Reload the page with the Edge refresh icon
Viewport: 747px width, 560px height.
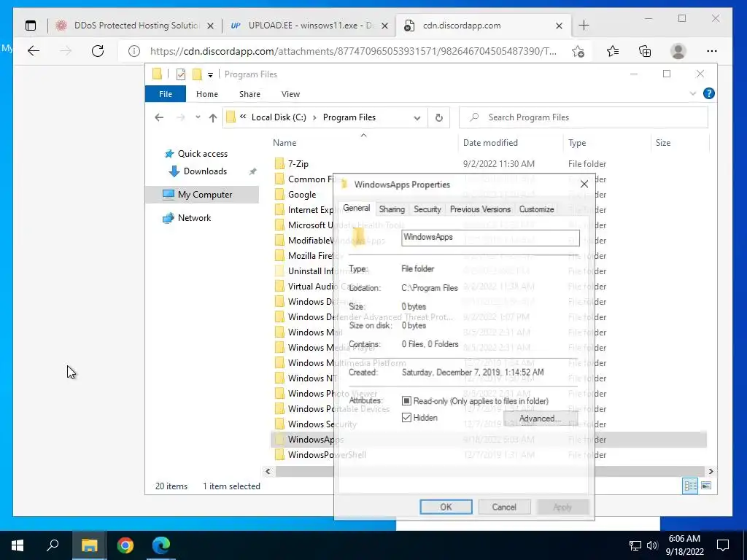coord(98,51)
